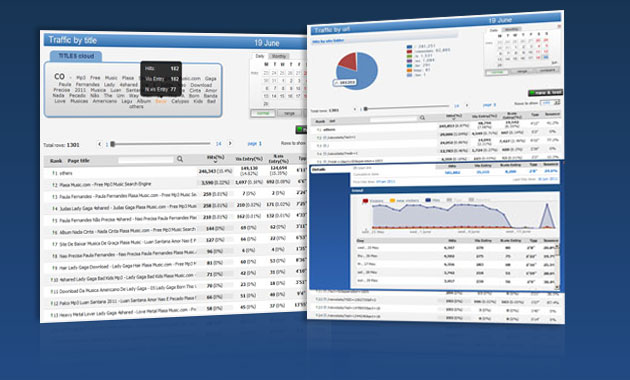Move the page slider handle in Traffic by url
Screen dimensions: 630x380
(x=366, y=108)
